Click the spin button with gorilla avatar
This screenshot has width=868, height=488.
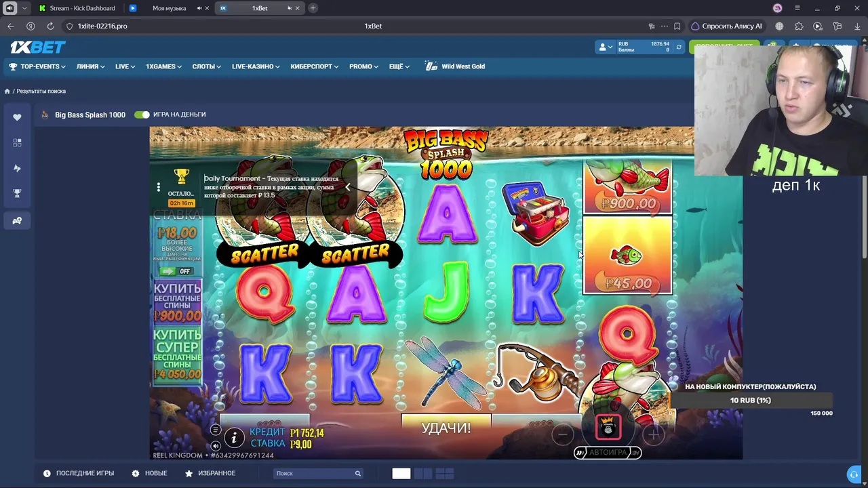608,428
